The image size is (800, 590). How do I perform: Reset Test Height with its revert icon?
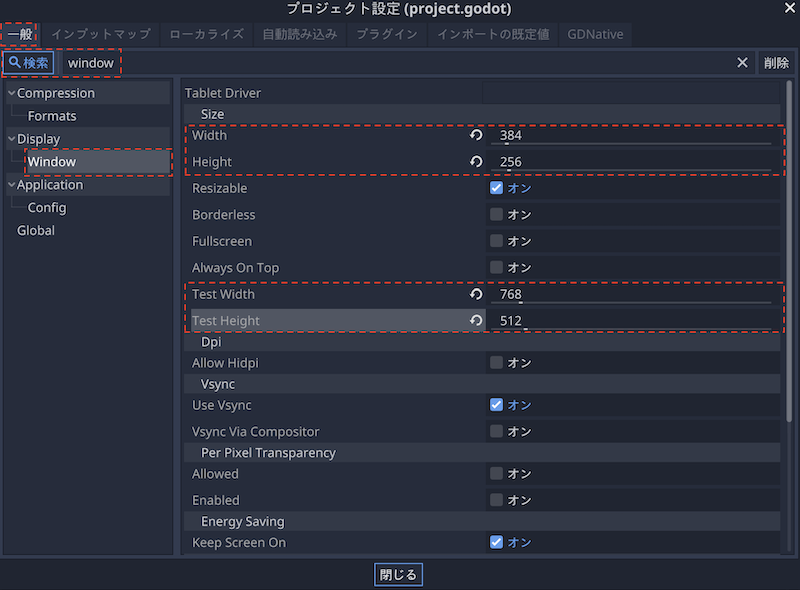[476, 321]
